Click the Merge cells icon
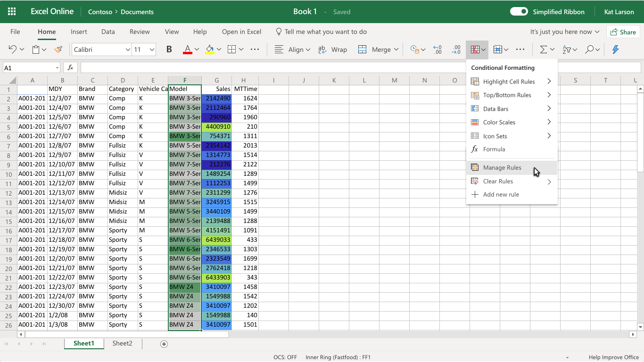Screen dimensions: 644x362 (x=363, y=49)
